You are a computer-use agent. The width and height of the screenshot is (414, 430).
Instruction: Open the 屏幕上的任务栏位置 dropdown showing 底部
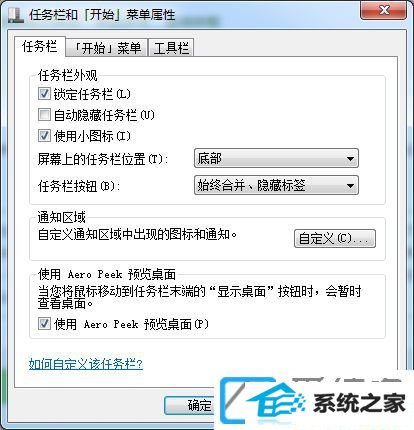coord(276,158)
